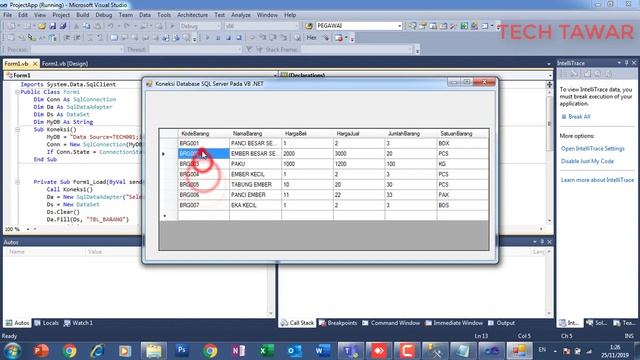Click the Restart debugging icon
Screen dimensions: 640x360
pyautogui.click(x=239, y=38)
